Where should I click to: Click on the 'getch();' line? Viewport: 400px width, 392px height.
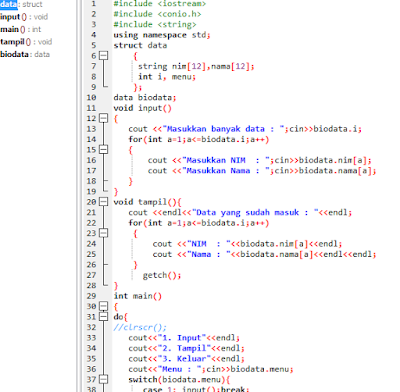click(x=162, y=275)
